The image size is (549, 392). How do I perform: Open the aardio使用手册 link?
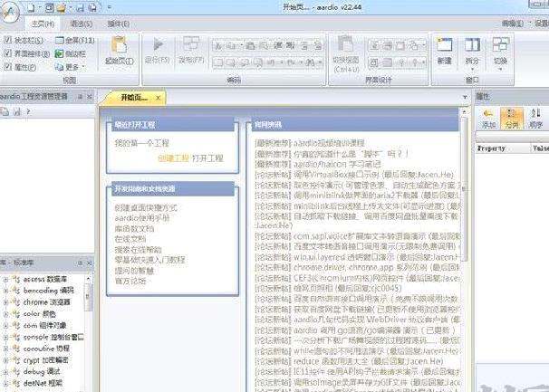[x=142, y=218]
